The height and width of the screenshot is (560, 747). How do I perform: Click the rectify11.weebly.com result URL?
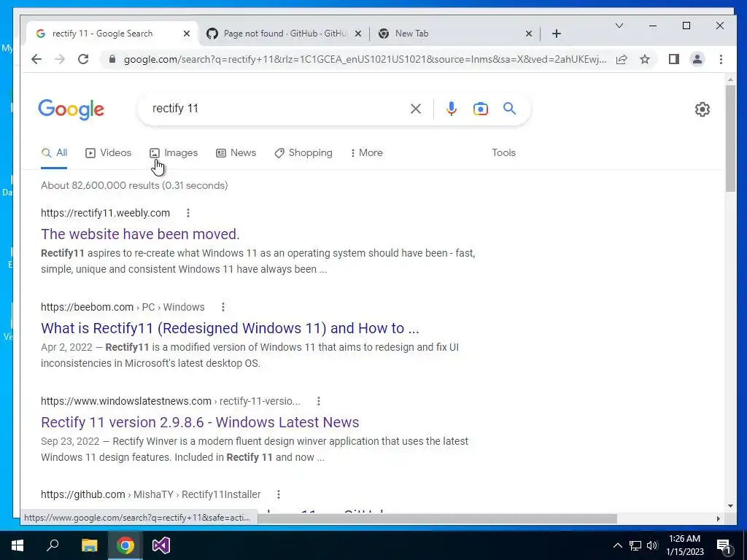pyautogui.click(x=105, y=213)
